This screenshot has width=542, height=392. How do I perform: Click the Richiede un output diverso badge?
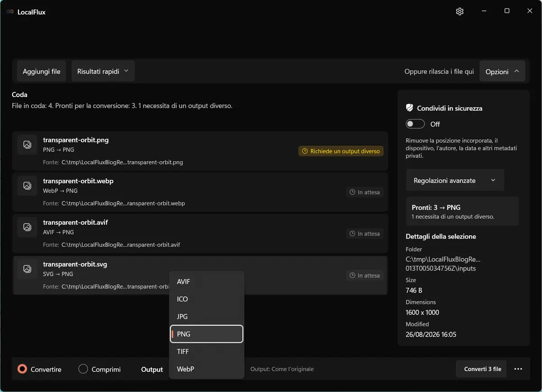tap(341, 151)
